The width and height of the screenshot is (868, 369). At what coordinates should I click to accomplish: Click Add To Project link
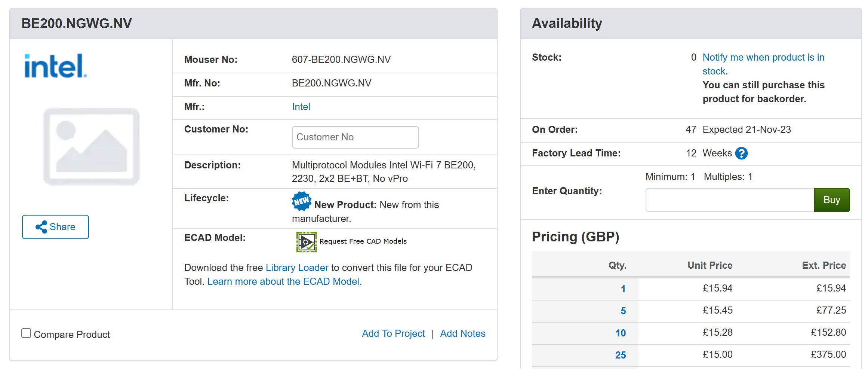(393, 333)
